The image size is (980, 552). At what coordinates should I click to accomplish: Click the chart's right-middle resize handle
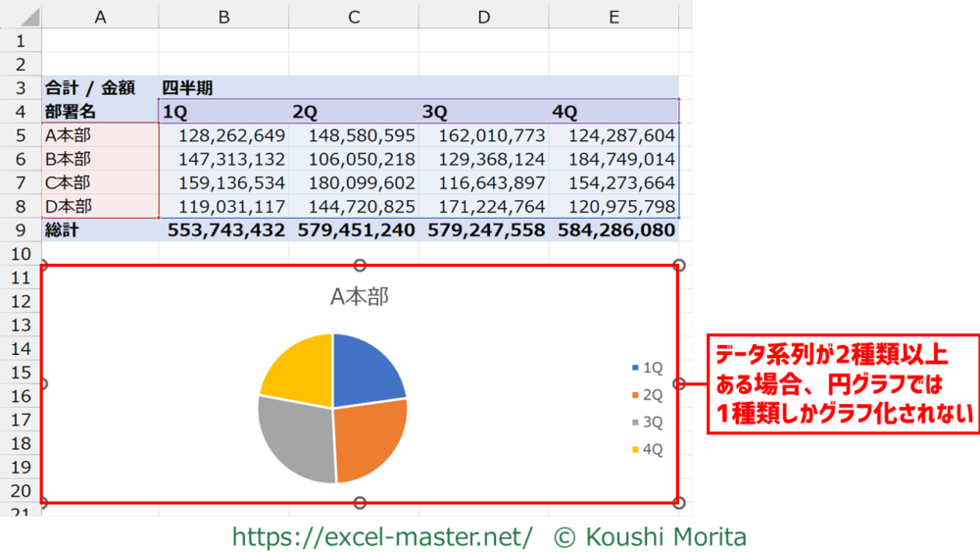click(x=679, y=384)
